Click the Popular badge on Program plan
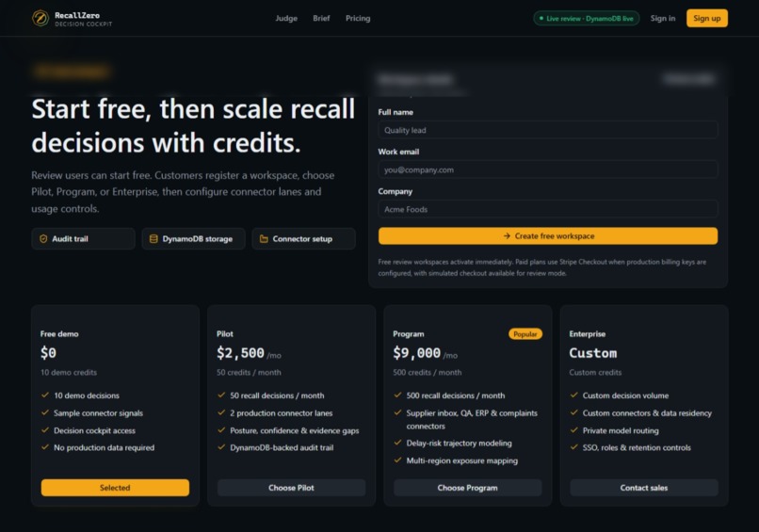 (x=525, y=334)
